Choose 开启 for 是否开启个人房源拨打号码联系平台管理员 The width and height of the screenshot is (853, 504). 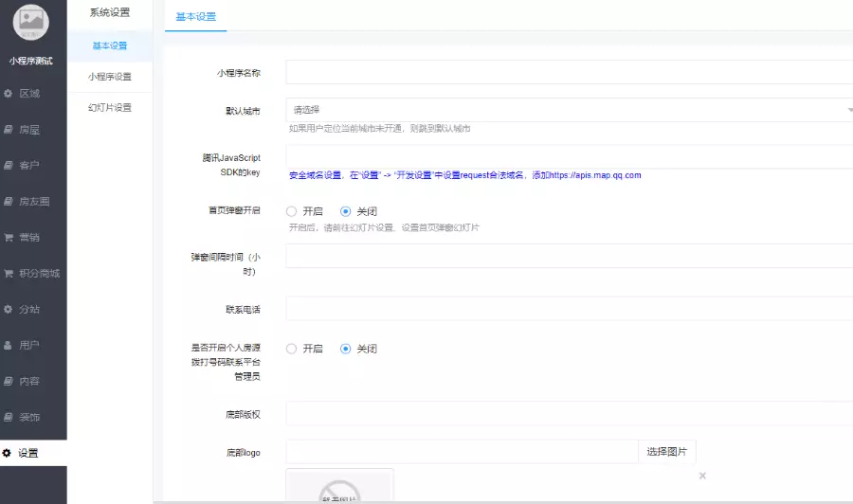[x=292, y=349]
